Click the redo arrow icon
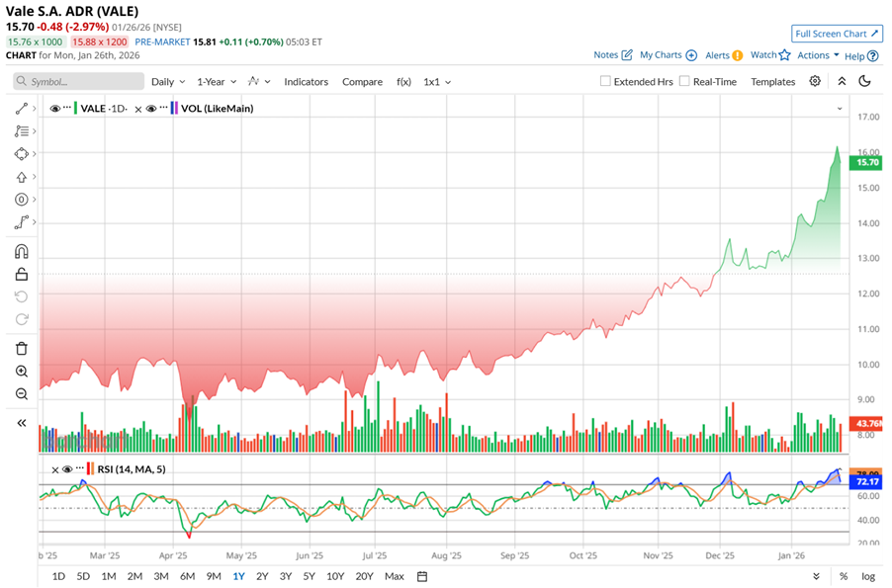 point(22,319)
